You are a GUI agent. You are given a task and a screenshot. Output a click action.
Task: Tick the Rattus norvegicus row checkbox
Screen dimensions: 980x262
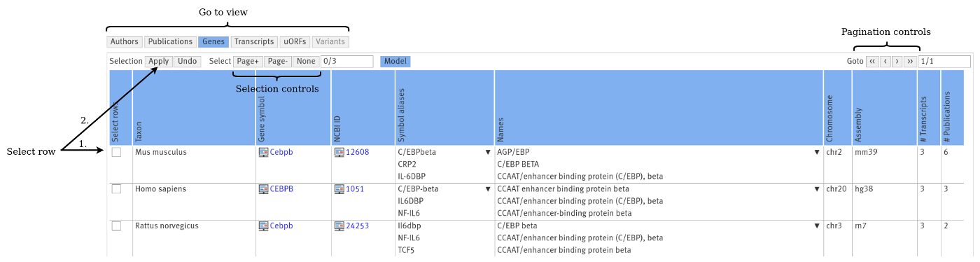(116, 226)
